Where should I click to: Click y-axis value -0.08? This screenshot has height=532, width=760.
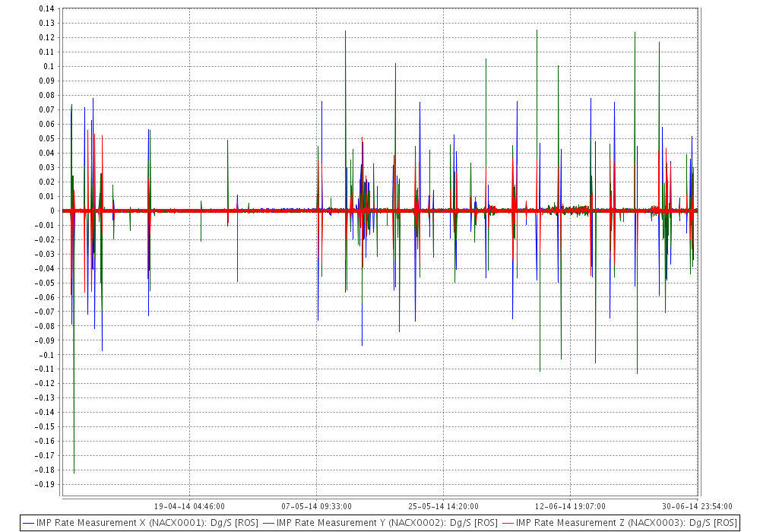[45, 325]
